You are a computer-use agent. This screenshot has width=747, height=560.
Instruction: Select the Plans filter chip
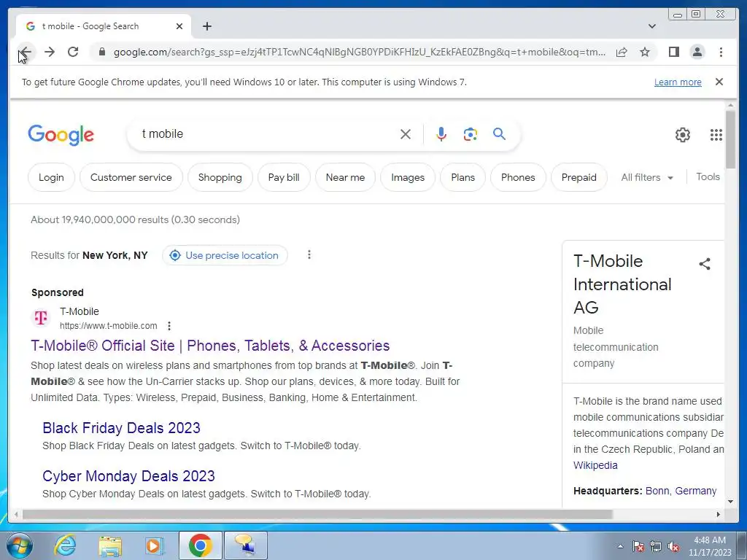point(462,177)
